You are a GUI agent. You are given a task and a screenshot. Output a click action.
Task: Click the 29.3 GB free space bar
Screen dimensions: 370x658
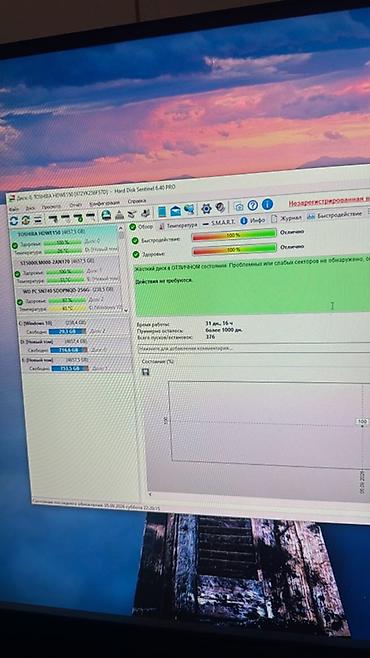(x=67, y=331)
